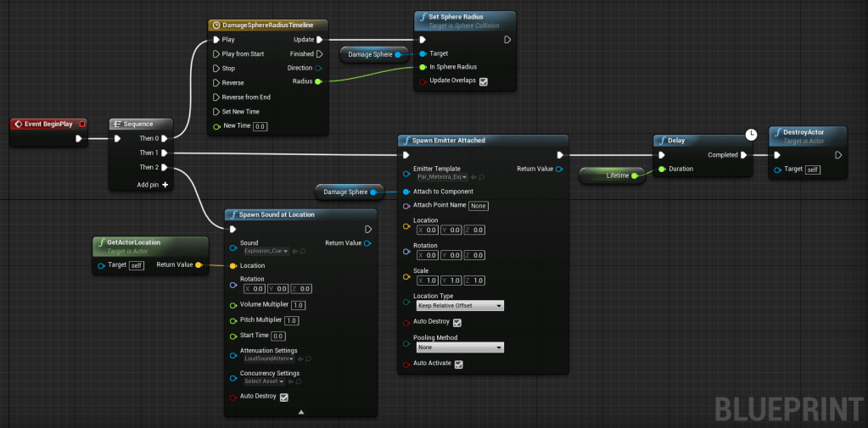Screen dimensions: 868x428
Task: Click the use-selected arrow beside Emitter Template
Action: click(473, 177)
